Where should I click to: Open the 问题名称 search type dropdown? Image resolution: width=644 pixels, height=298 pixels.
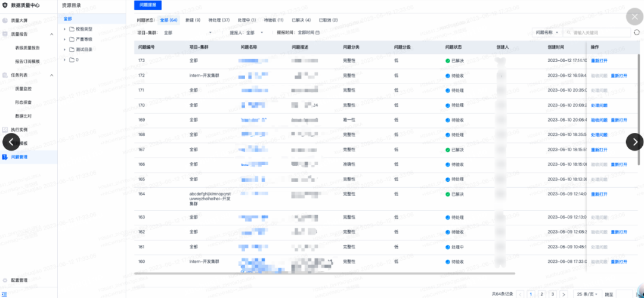(x=547, y=33)
